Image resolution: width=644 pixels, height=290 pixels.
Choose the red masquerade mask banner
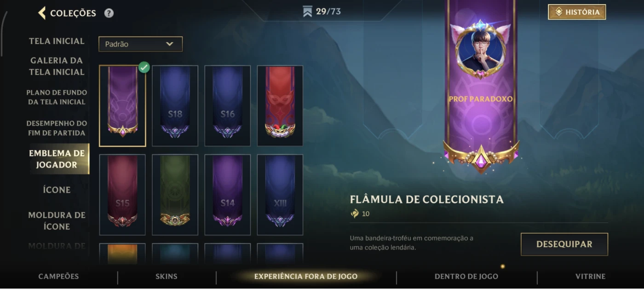pos(280,106)
